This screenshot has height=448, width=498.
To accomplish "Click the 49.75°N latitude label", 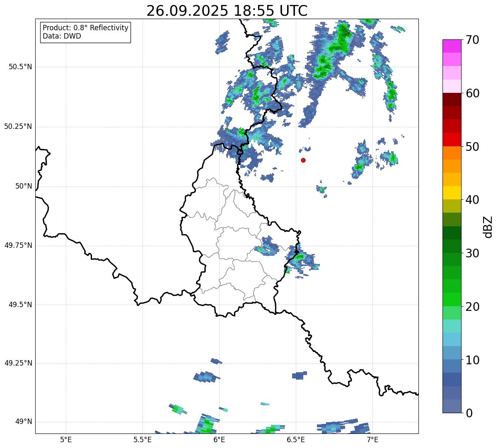I will (x=18, y=245).
